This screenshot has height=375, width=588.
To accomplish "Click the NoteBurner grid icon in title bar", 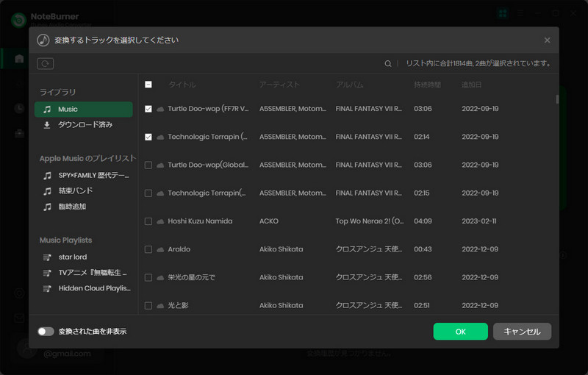I will click(503, 13).
